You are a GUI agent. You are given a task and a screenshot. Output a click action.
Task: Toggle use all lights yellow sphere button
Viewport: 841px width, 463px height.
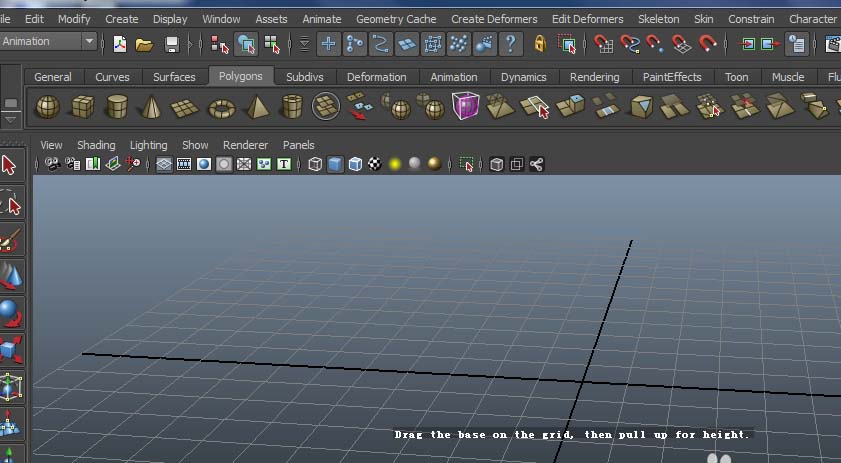tap(395, 164)
